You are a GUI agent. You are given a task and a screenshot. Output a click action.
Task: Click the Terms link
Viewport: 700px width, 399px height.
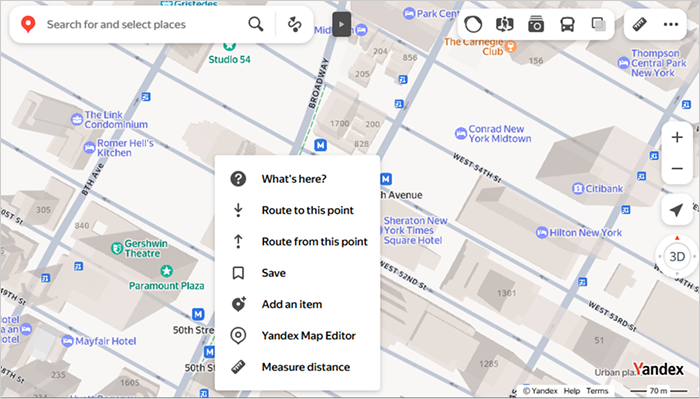[597, 391]
